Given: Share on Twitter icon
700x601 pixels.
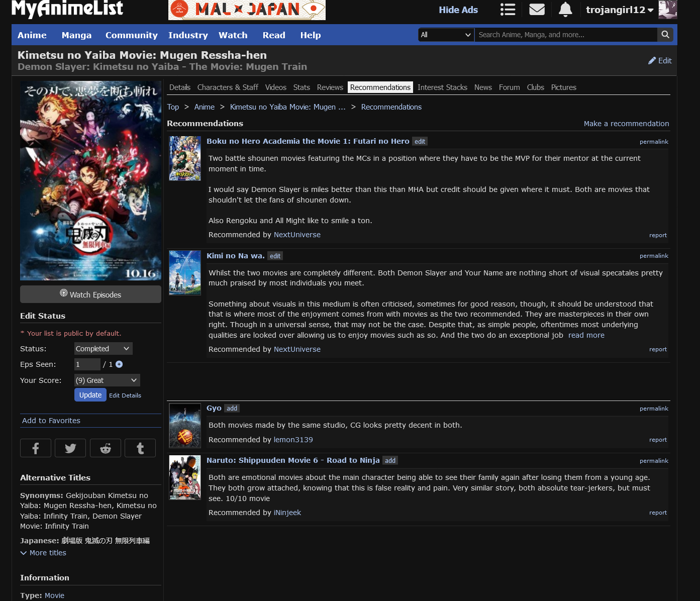Looking at the screenshot, I should [x=70, y=448].
